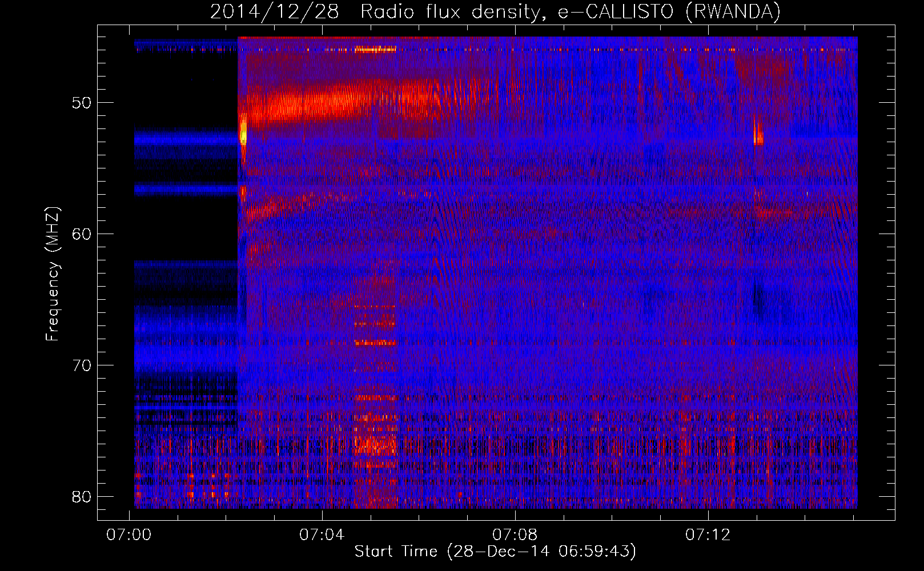Select the 60 frequency tick label

(82, 234)
